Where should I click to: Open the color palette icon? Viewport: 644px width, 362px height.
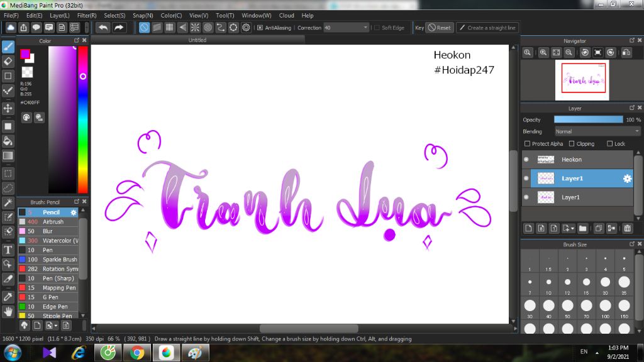tap(26, 118)
